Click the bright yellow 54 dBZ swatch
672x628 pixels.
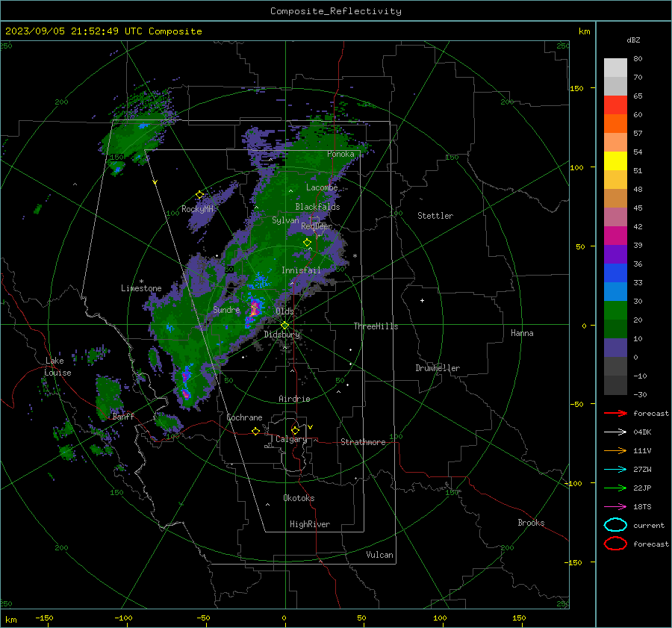tap(615, 161)
